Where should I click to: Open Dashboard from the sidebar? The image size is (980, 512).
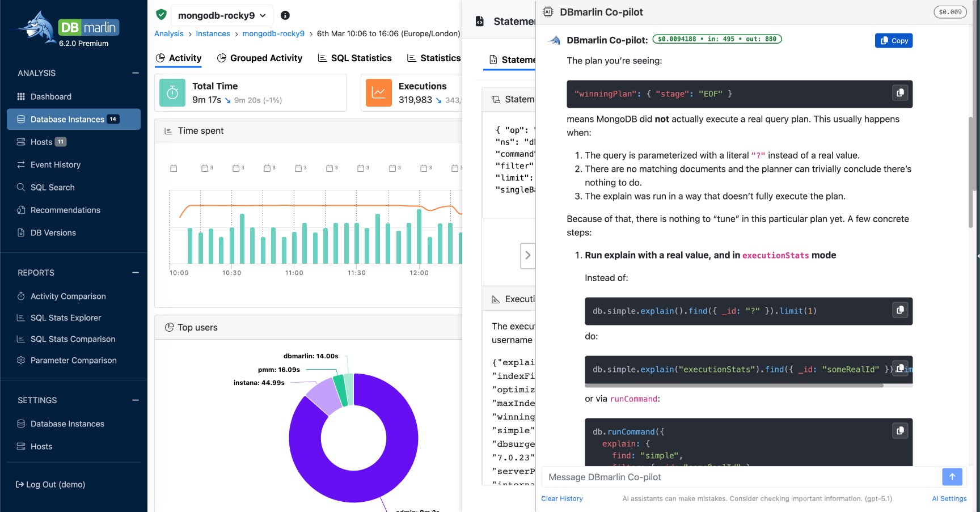(x=74, y=96)
